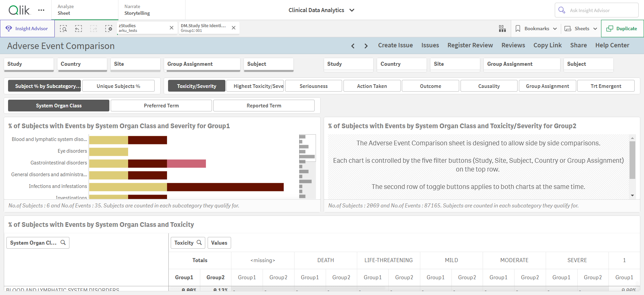644x295 pixels.
Task: Open the Qlik navigation ellipsis menu
Action: pos(41,10)
